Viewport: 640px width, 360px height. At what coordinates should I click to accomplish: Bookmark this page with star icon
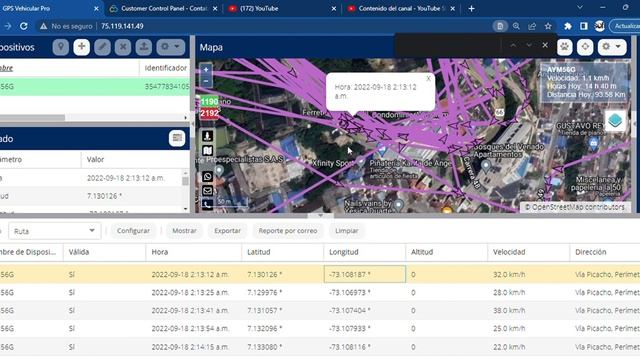click(548, 26)
